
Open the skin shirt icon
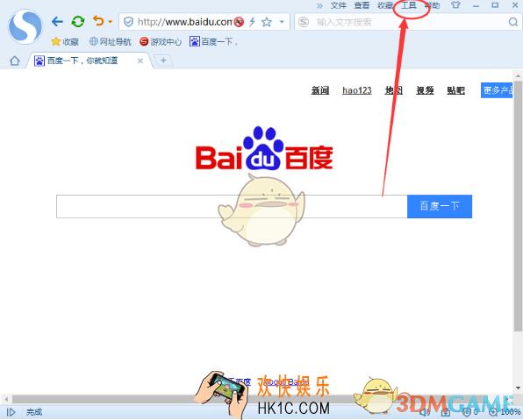(x=455, y=5)
